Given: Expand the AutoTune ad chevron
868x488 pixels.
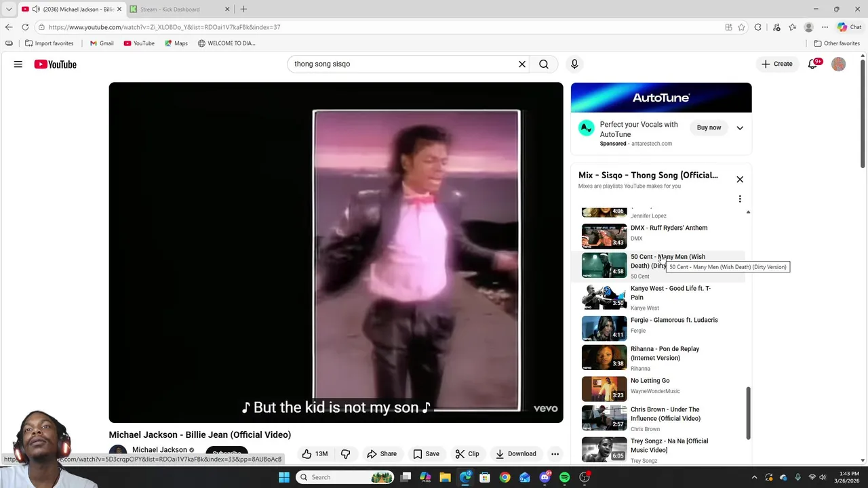Looking at the screenshot, I should click(x=740, y=128).
